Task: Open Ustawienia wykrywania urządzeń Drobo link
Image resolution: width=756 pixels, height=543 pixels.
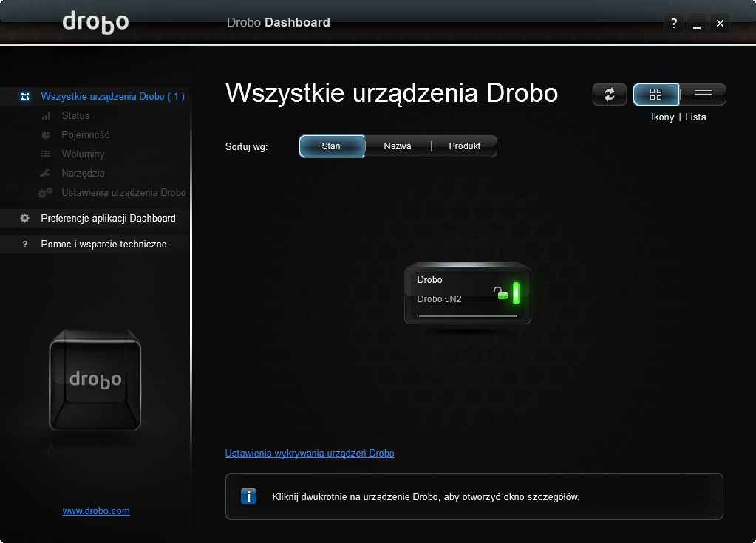Action: tap(310, 453)
